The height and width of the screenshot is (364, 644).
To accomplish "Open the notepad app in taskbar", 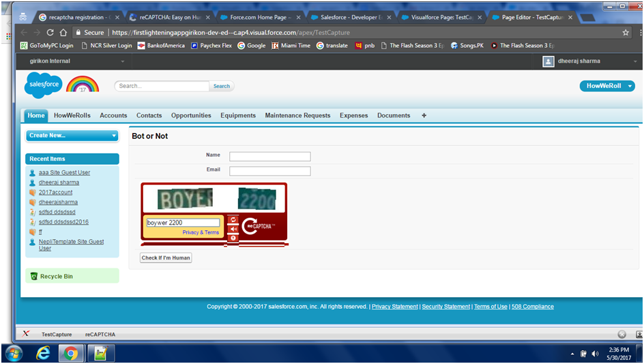I will point(100,353).
